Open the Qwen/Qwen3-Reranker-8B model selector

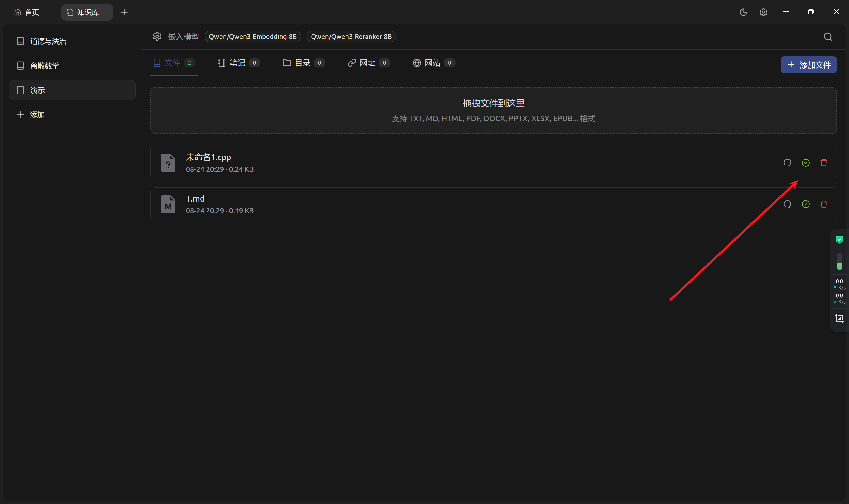point(351,36)
